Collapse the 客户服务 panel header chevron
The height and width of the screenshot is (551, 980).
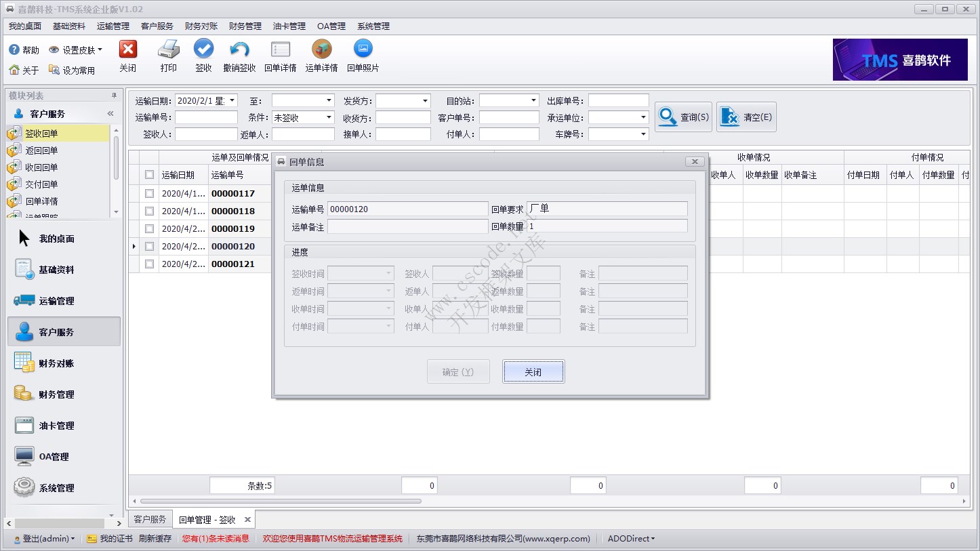point(110,114)
